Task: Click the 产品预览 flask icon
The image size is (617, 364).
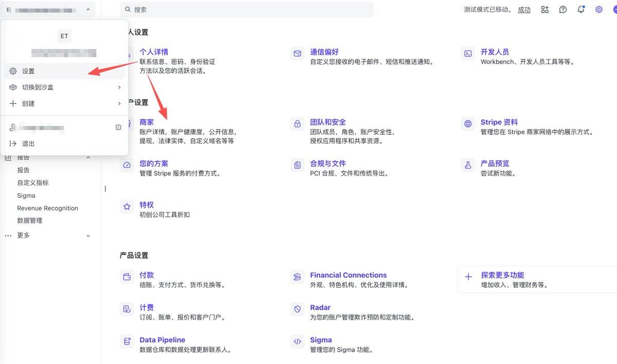Action: coord(468,165)
